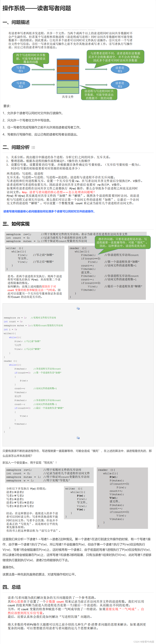Click the 共享文件 label under the diagram

pos(68,97)
